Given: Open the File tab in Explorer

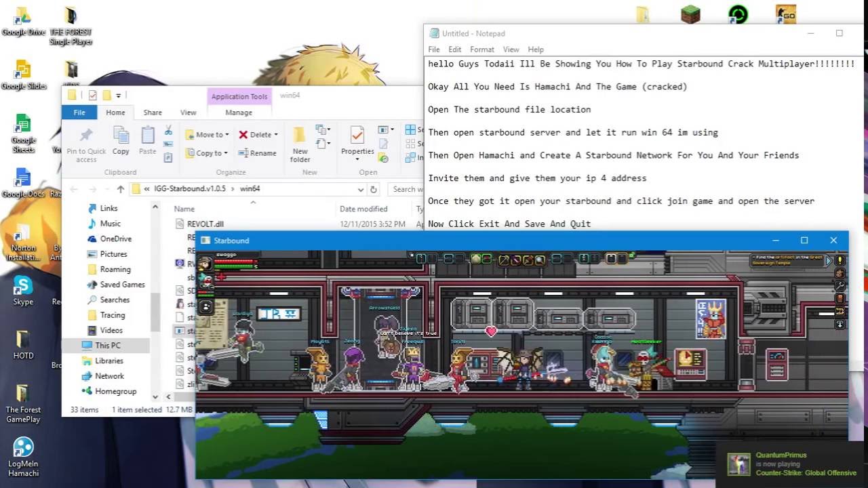Looking at the screenshot, I should (79, 113).
